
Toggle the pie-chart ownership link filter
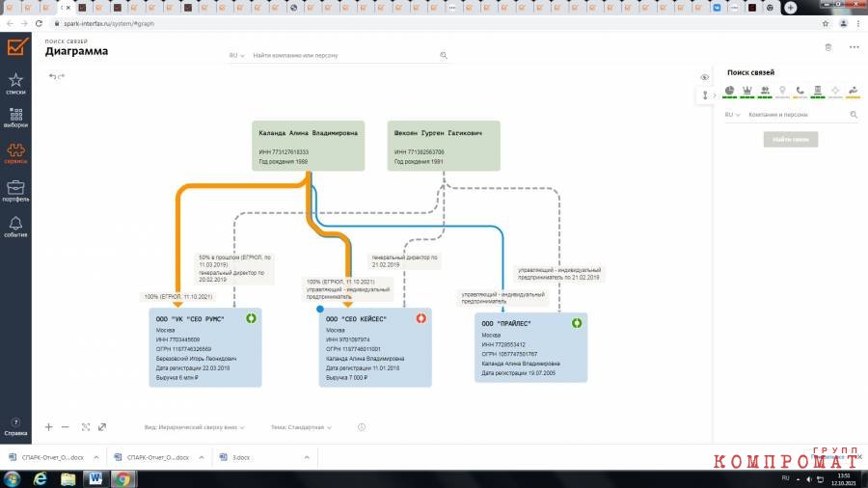(x=730, y=91)
